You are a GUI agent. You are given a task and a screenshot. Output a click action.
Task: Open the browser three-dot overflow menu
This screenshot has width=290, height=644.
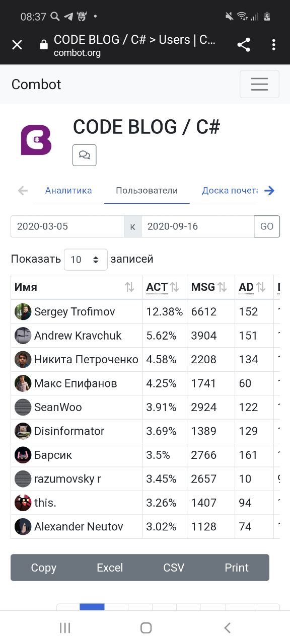click(273, 45)
